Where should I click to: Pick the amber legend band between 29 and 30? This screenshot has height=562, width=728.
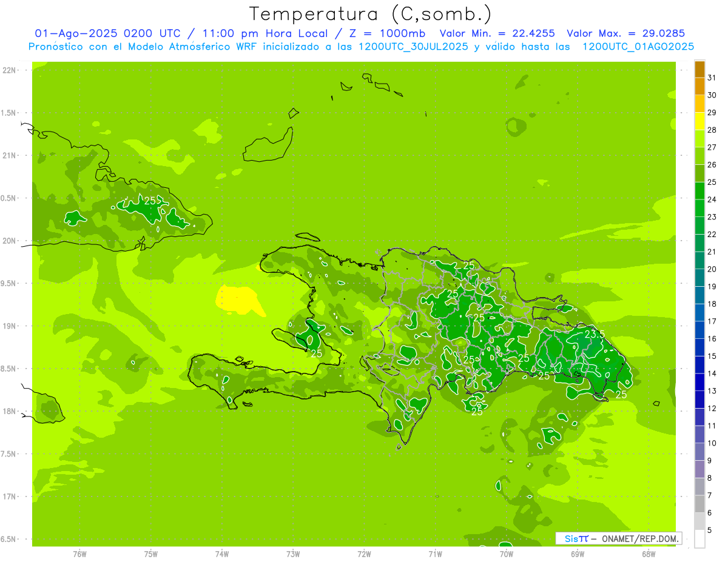point(699,104)
